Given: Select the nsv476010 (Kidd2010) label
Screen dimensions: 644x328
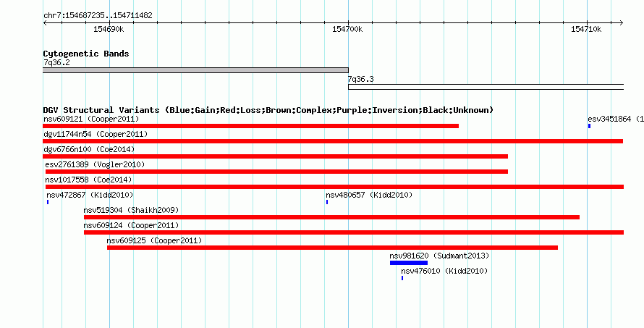Looking at the screenshot, I should (444, 272).
